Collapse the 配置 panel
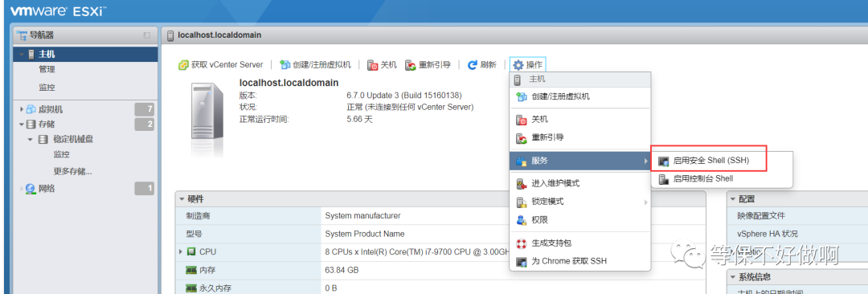The height and width of the screenshot is (294, 868). coord(733,198)
